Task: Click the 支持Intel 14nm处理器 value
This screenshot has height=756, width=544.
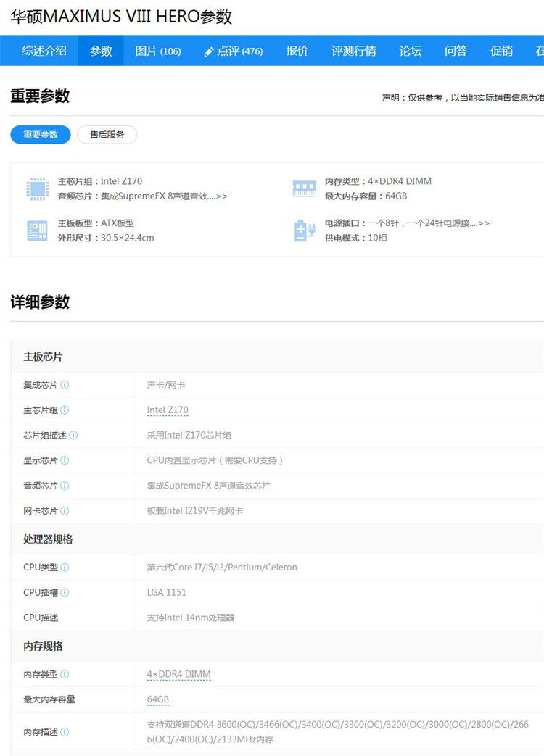Action: point(191,617)
